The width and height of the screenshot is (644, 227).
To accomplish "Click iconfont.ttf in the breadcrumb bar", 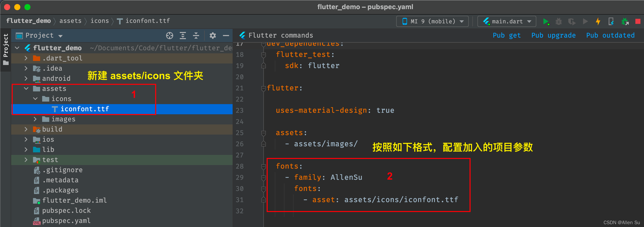I will tap(148, 21).
